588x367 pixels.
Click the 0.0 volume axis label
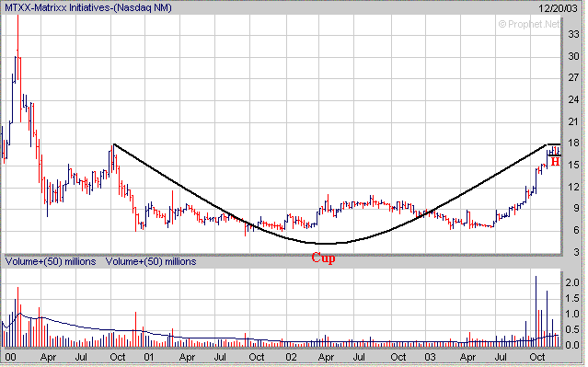571,345
